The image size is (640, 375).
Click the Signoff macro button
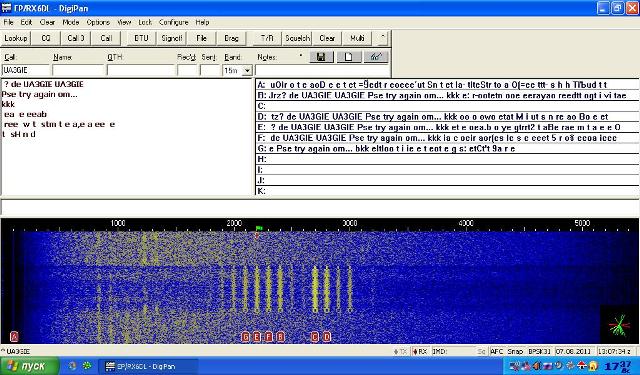point(171,38)
